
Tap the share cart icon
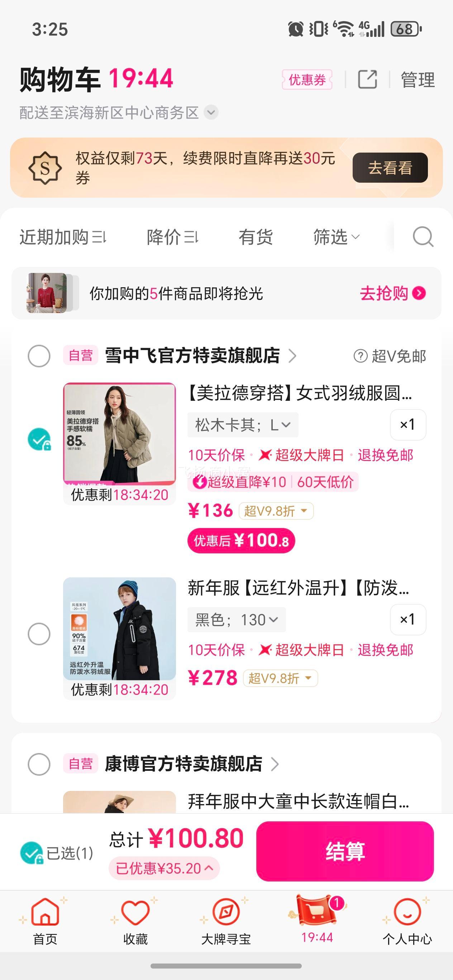tap(367, 80)
